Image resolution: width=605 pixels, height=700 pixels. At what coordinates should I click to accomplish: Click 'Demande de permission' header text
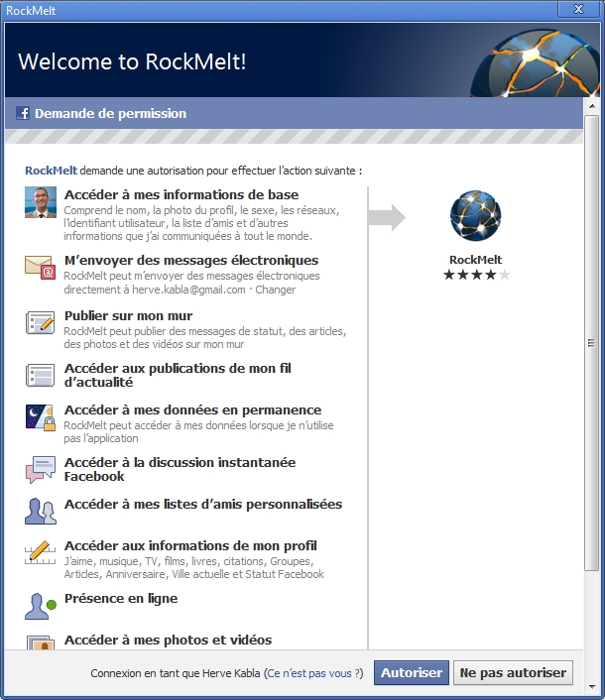[110, 113]
